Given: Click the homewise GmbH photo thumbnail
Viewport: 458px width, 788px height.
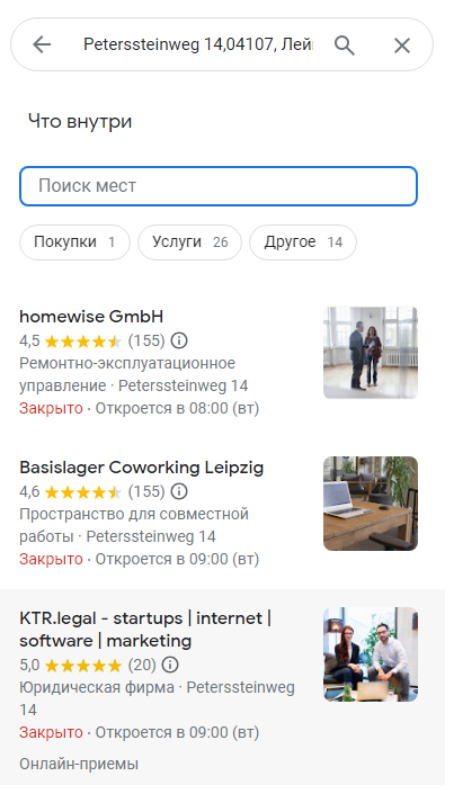Looking at the screenshot, I should [371, 352].
